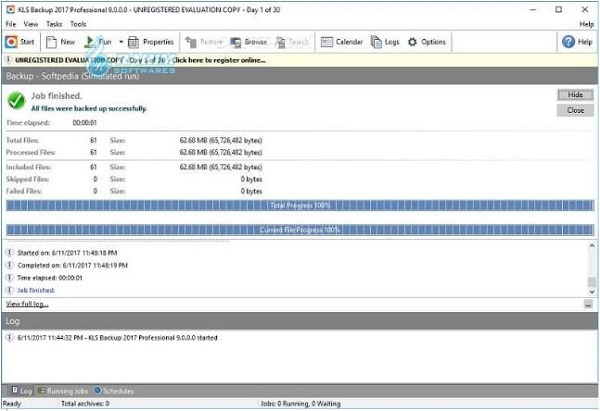This screenshot has height=411, width=600.
Task: Select the 'Job finished.' log entry
Action: (36, 290)
